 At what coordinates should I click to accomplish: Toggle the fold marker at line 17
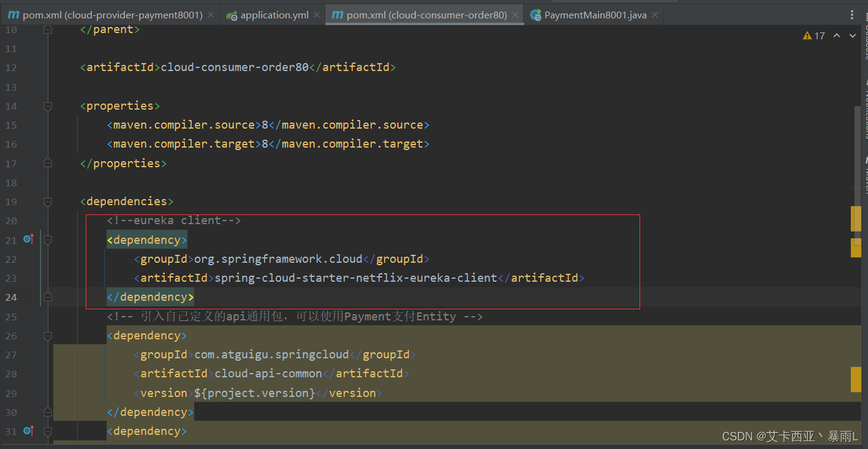pyautogui.click(x=48, y=163)
